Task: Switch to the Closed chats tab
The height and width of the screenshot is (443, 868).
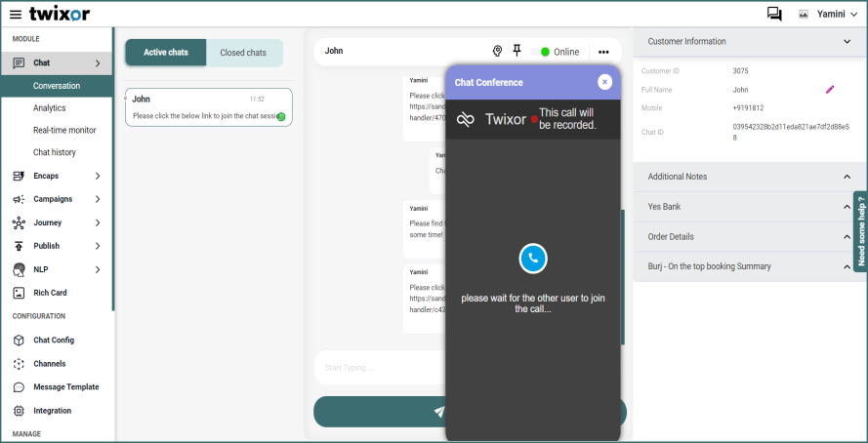Action: point(243,53)
